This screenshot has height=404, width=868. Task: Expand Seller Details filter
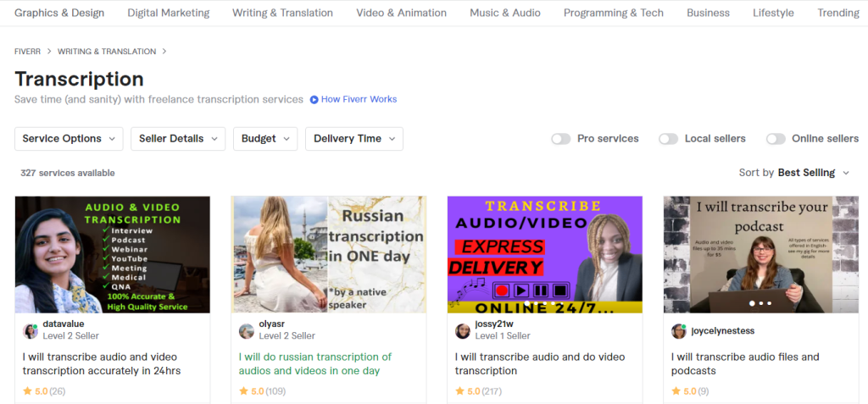coord(178,139)
